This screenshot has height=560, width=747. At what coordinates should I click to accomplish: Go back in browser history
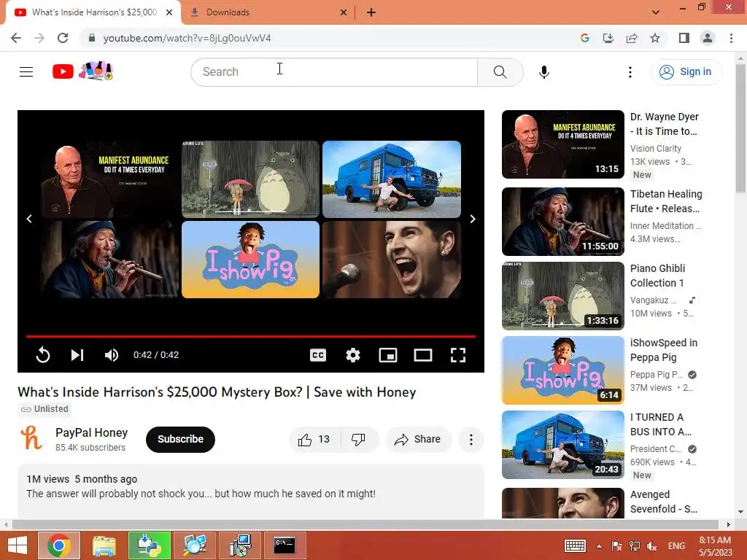(16, 38)
